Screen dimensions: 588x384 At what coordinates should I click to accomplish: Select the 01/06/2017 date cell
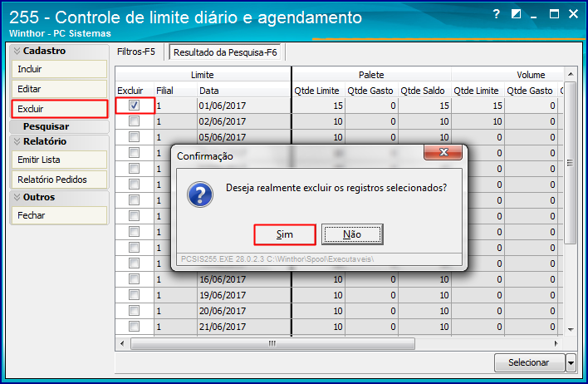(x=243, y=106)
